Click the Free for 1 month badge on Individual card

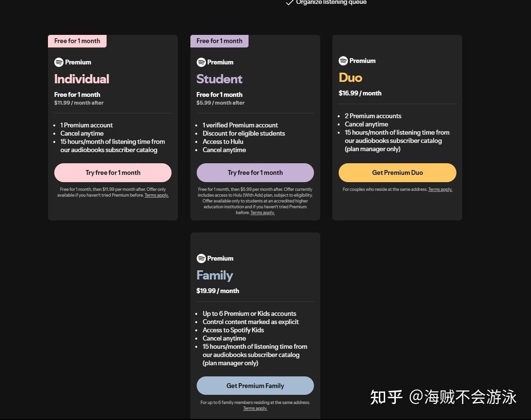pyautogui.click(x=77, y=41)
